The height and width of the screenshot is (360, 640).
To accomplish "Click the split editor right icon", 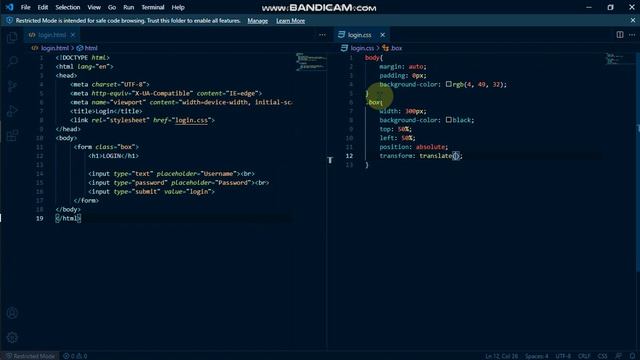I will [620, 35].
